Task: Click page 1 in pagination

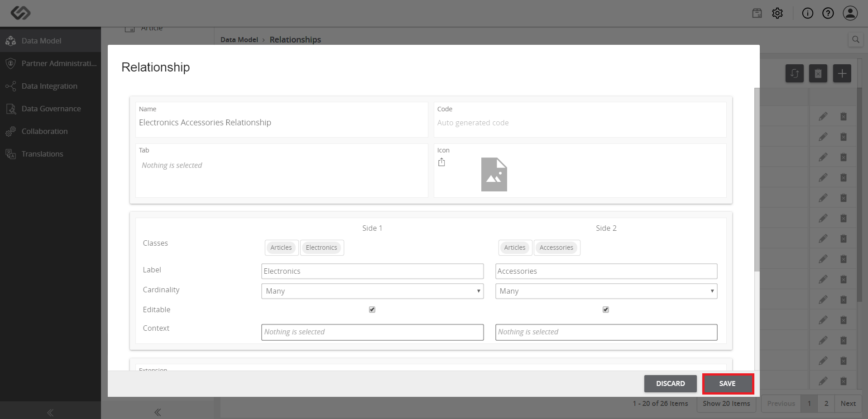Action: point(809,404)
